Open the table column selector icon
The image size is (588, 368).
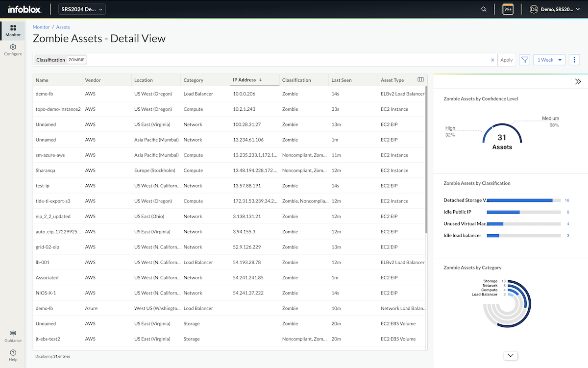tap(420, 80)
